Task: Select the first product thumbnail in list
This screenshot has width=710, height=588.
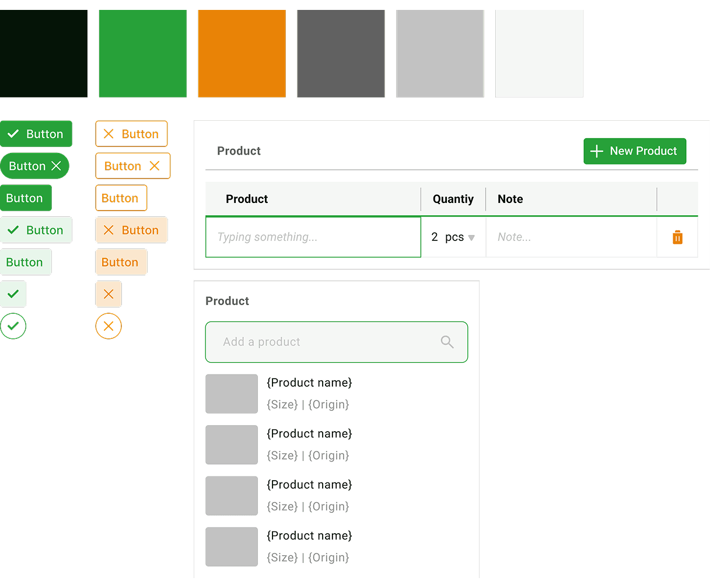Action: 232,394
